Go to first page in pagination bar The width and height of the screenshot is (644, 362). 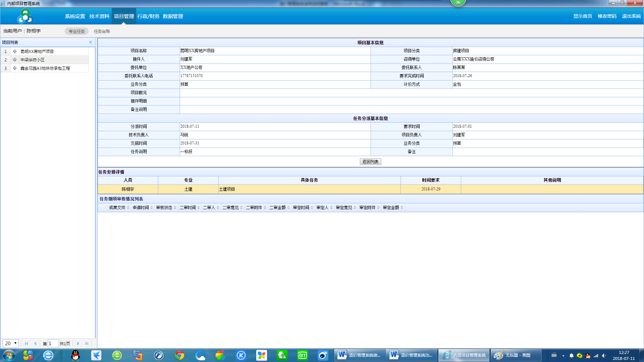click(x=26, y=344)
